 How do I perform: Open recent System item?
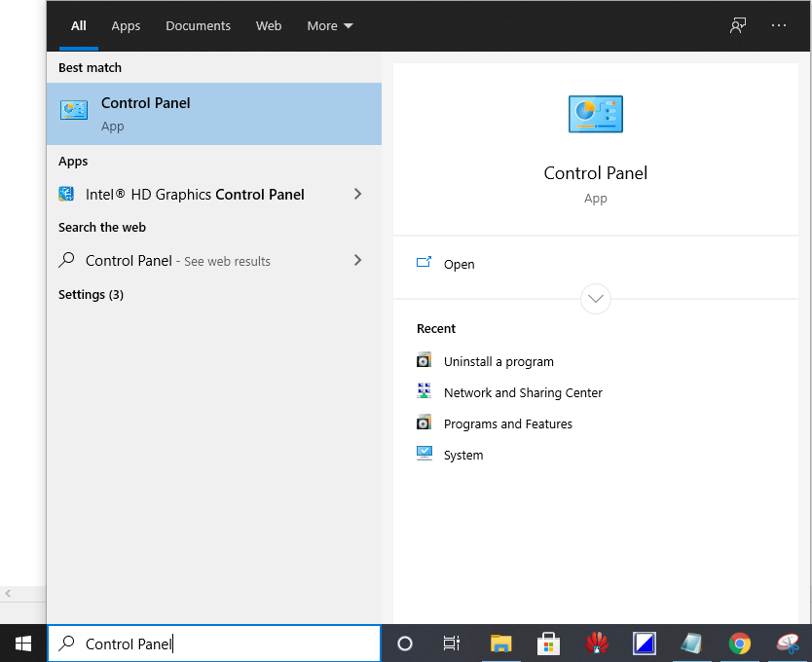click(x=463, y=455)
